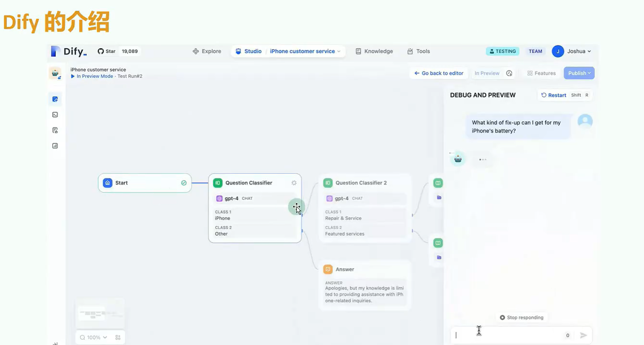Open the Explore tab
644x345 pixels.
pos(207,51)
